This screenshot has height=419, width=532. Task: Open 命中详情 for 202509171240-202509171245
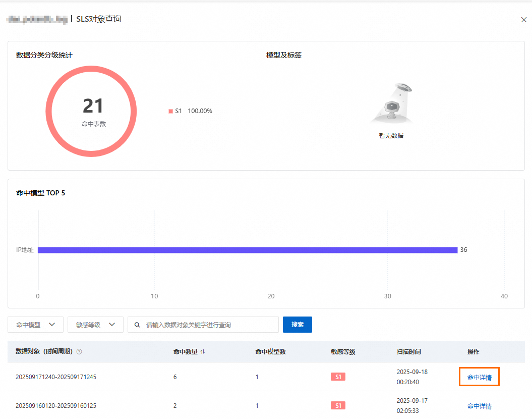point(479,377)
